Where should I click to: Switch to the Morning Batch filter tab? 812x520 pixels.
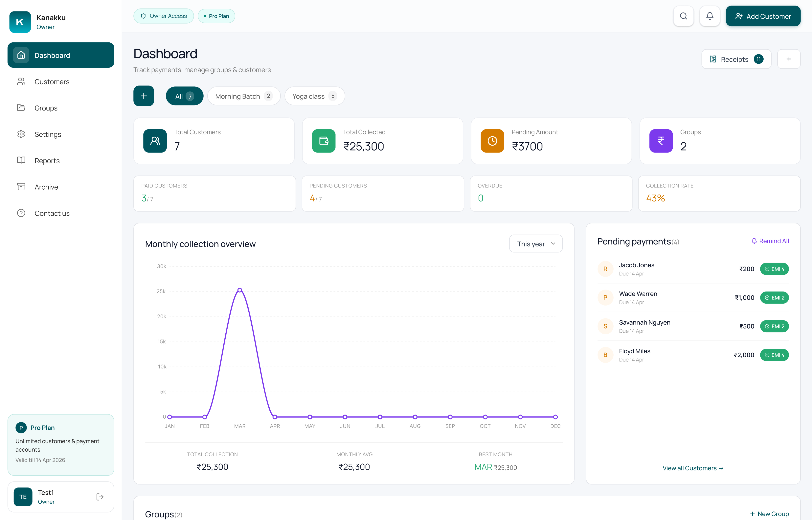[244, 96]
